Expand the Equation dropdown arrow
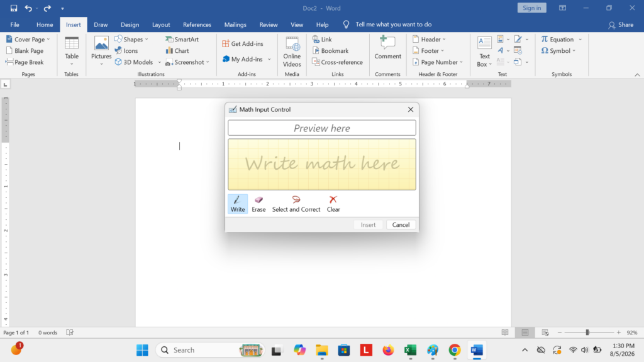Screen dimensions: 644x362 580,40
